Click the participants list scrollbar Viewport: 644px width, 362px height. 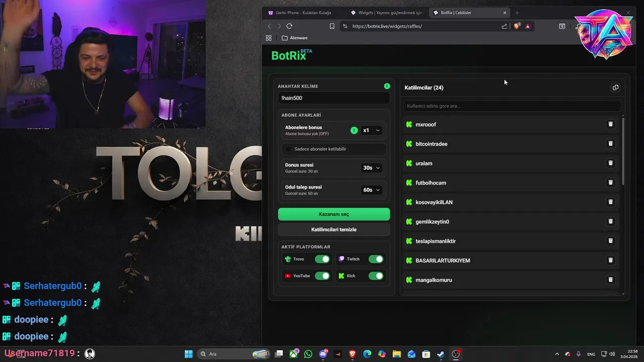[623, 151]
